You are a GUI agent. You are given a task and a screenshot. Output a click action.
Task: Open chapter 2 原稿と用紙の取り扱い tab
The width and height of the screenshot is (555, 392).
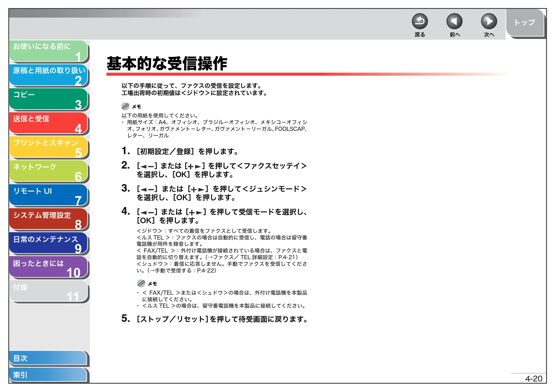[x=49, y=75]
